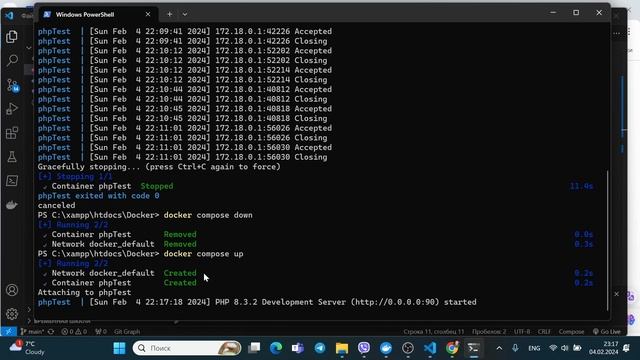
Task: Click the terminal window scrollbar
Action: coord(608,241)
